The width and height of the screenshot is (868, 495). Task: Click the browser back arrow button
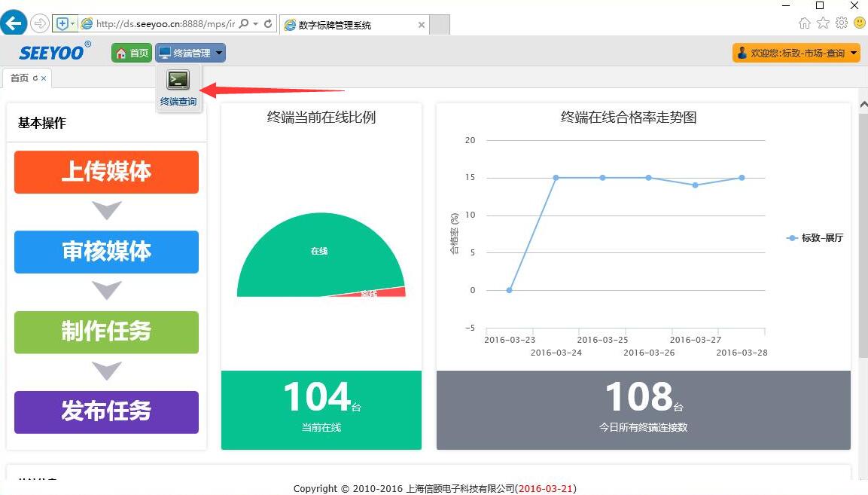click(13, 23)
